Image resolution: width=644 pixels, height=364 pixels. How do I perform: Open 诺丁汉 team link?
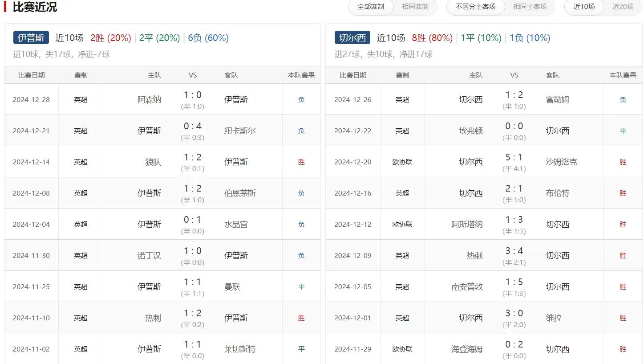tap(149, 255)
